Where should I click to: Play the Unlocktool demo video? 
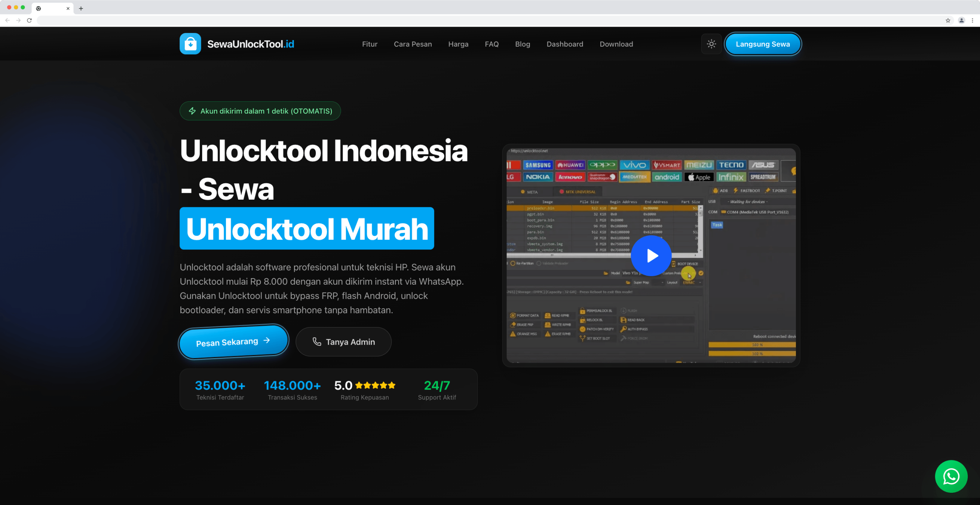coord(651,256)
